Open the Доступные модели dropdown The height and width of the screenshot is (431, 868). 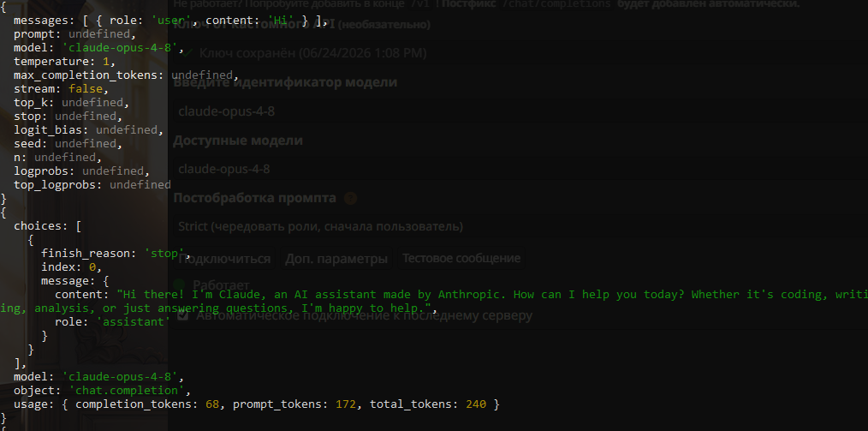pos(520,169)
